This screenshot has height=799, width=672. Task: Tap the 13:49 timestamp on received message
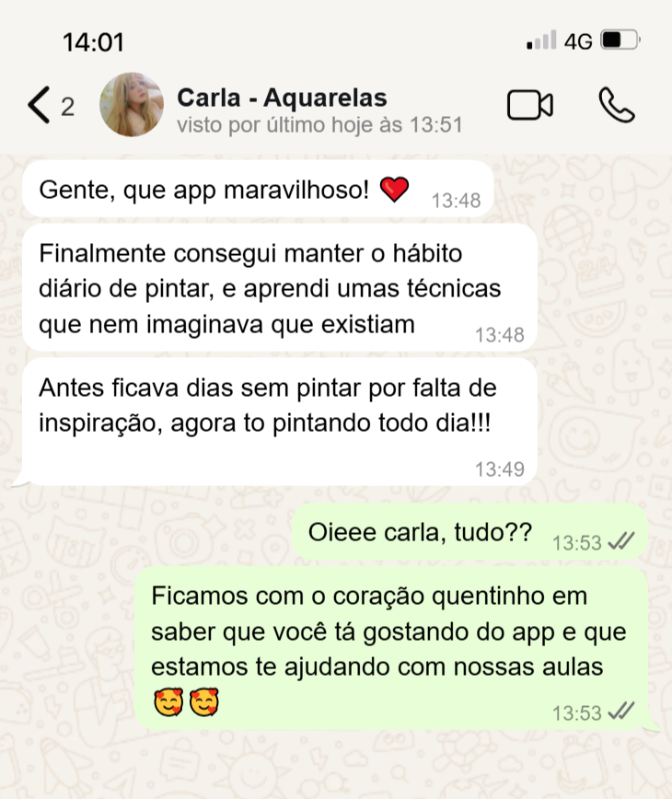point(499,469)
